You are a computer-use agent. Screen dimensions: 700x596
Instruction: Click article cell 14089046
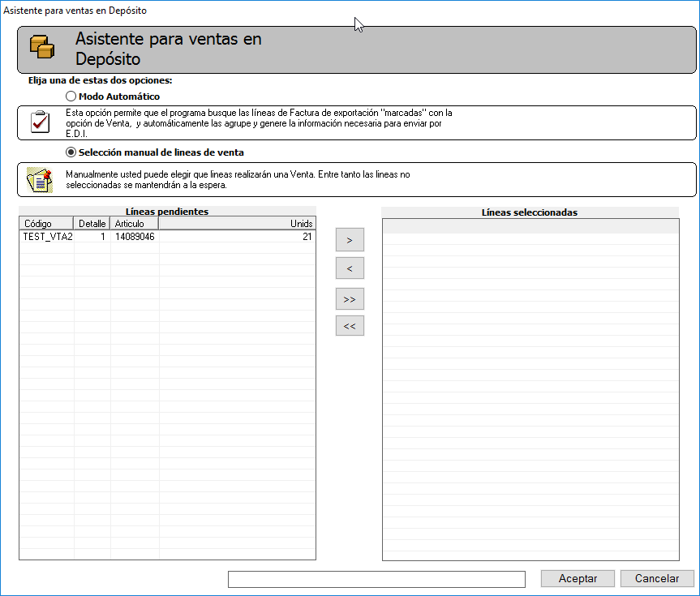coord(134,237)
